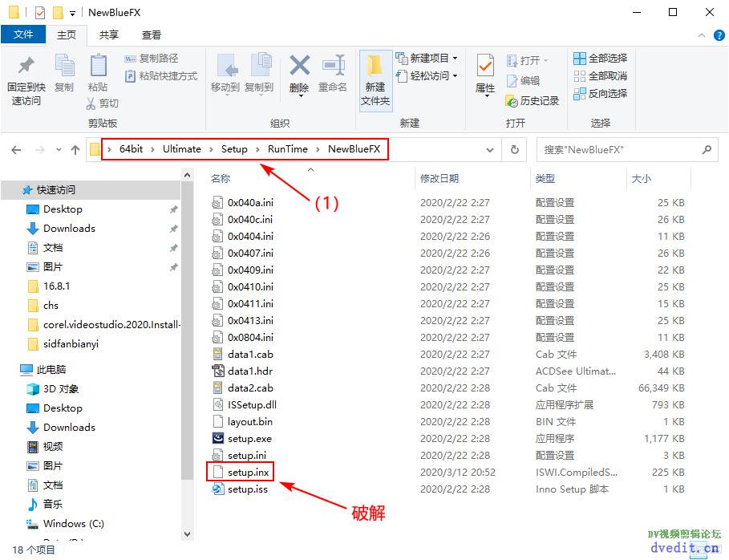Select the data1.hdr file
The image size is (729, 560).
[x=249, y=371]
